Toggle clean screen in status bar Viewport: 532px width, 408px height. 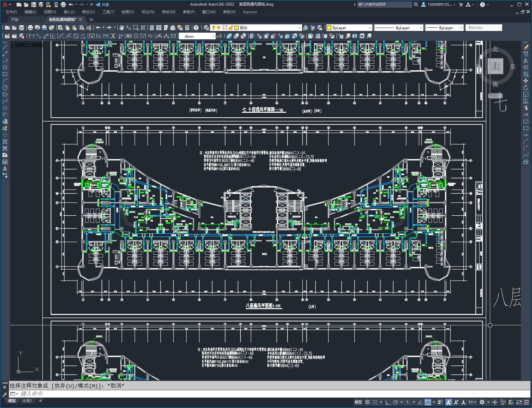coord(519,402)
